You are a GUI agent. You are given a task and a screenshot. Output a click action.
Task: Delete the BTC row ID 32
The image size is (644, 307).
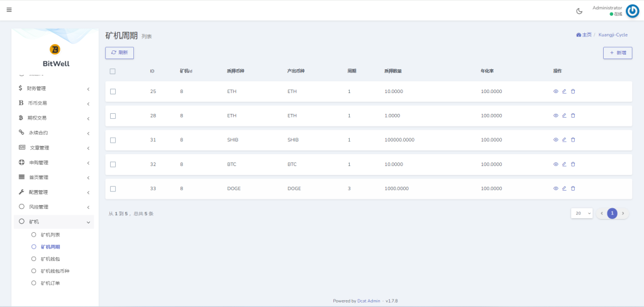[x=573, y=164]
